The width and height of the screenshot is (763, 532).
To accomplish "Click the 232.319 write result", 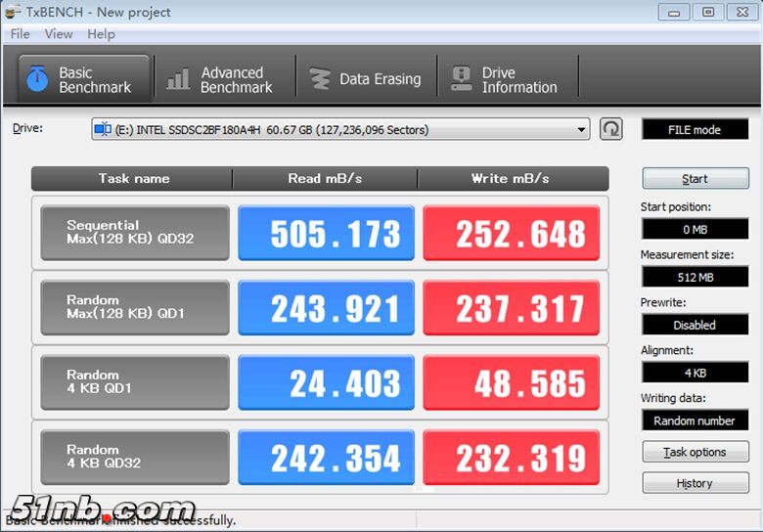I will [x=511, y=457].
